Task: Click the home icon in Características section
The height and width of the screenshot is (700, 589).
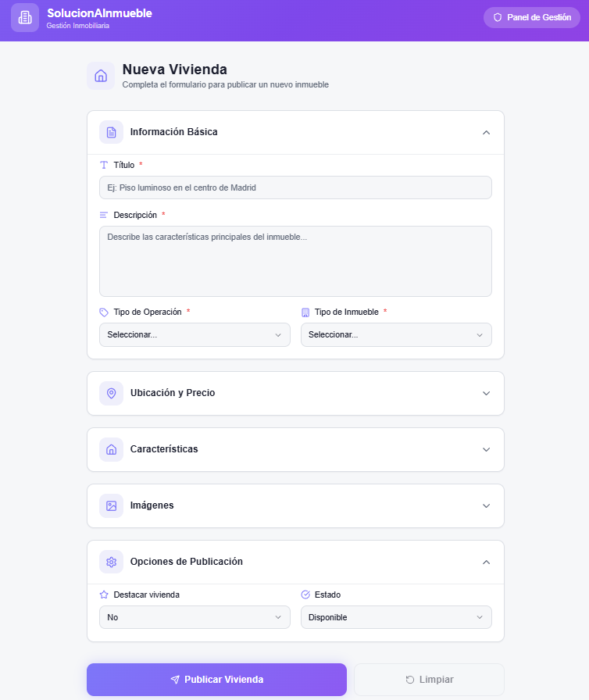Action: coord(111,449)
